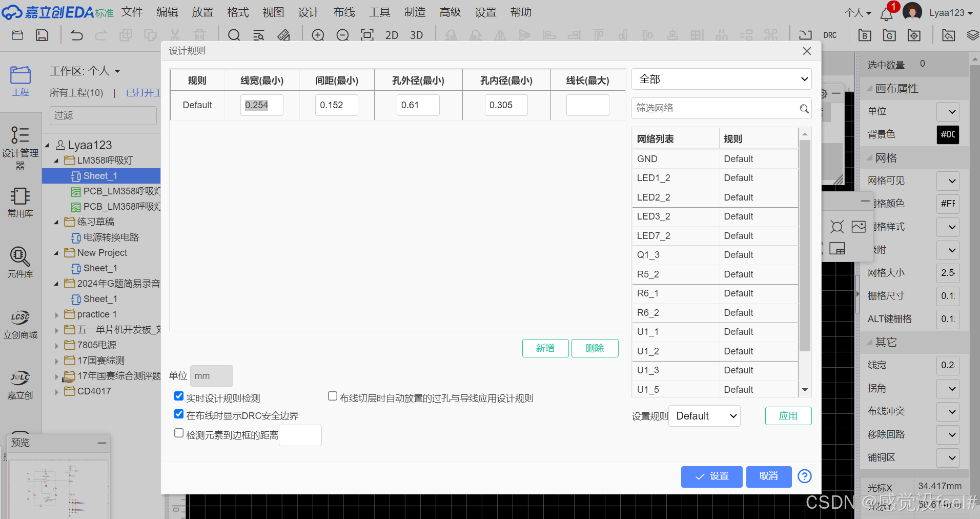This screenshot has width=980, height=519.
Task: Open the 布线 menu
Action: coord(344,12)
